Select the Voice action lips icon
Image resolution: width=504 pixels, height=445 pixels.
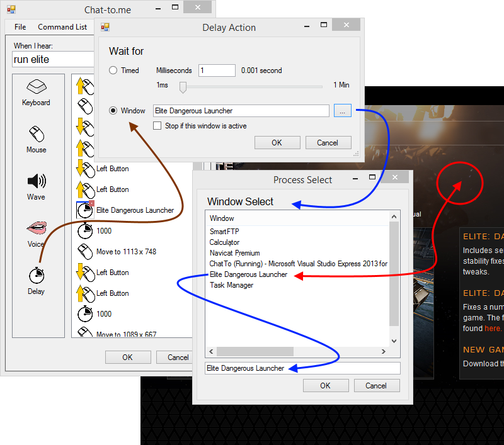point(37,228)
